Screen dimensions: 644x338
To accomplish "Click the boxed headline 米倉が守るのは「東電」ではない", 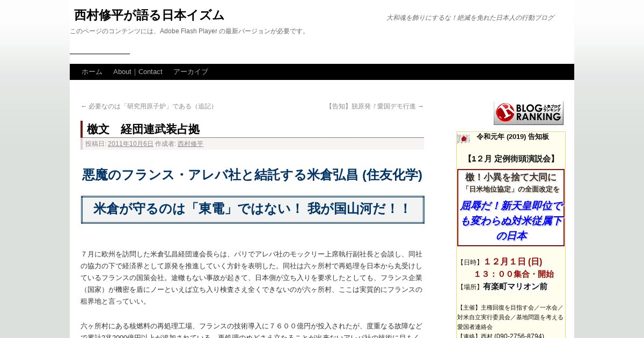I will (x=252, y=209).
